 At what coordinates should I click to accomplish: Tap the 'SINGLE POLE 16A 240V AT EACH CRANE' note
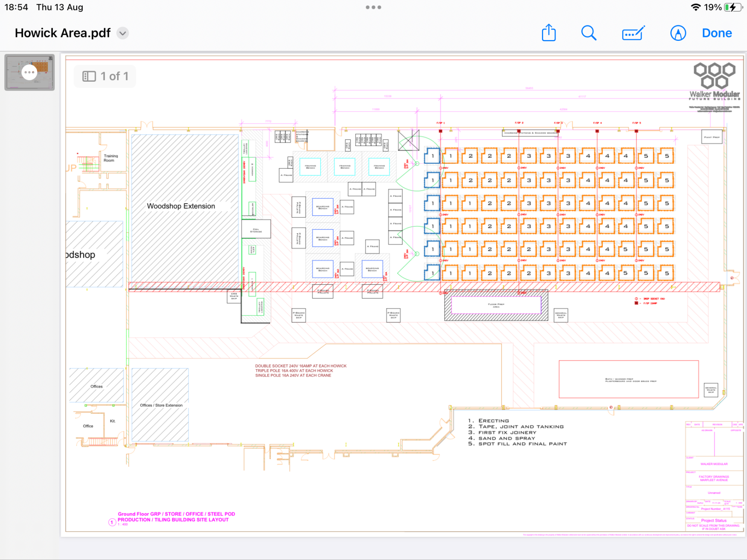tap(293, 375)
